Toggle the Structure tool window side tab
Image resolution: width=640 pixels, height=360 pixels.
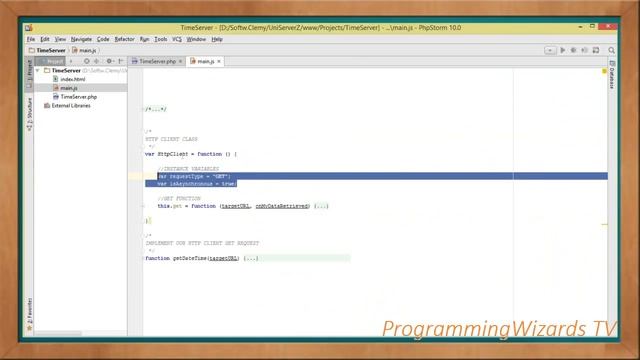(29, 114)
